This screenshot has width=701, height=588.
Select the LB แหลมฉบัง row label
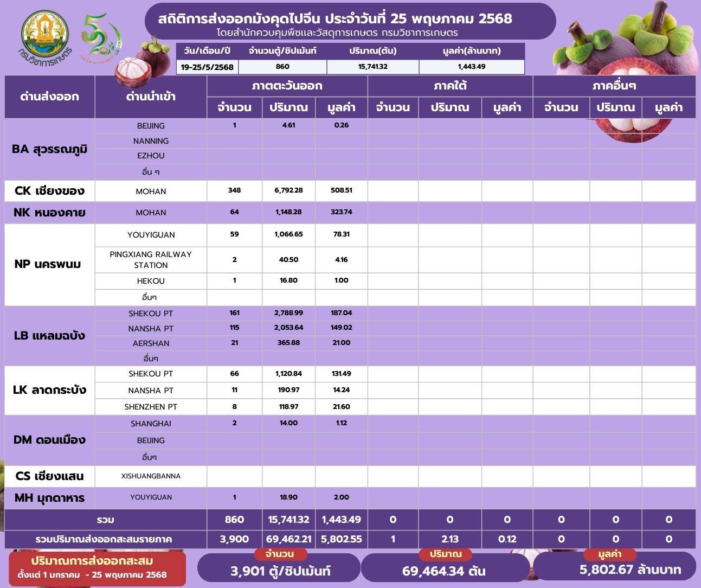[x=49, y=335]
